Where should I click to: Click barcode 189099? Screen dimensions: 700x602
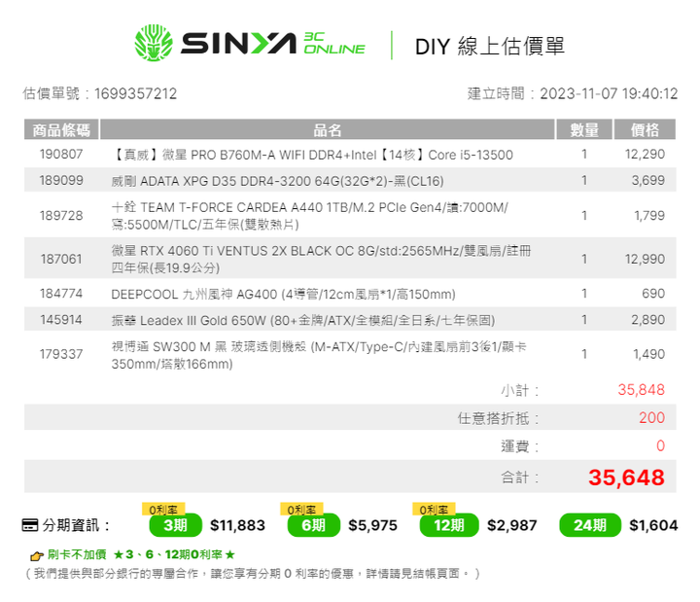(61, 181)
